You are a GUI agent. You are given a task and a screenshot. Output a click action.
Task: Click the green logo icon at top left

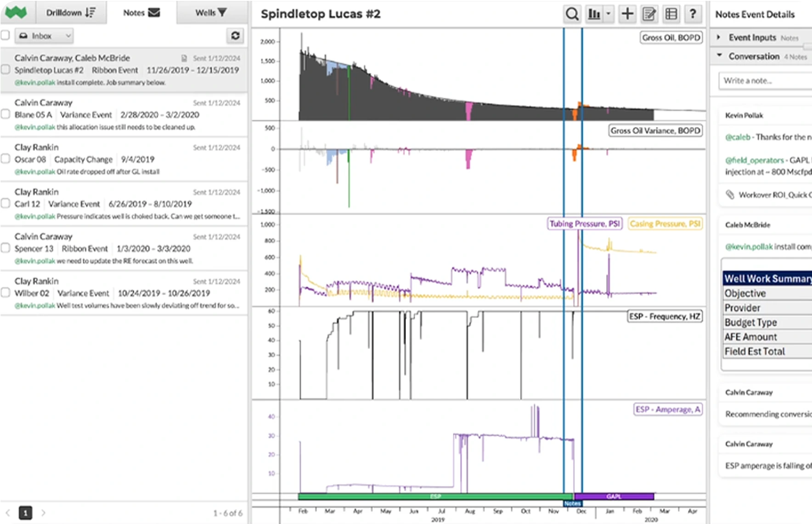[16, 12]
